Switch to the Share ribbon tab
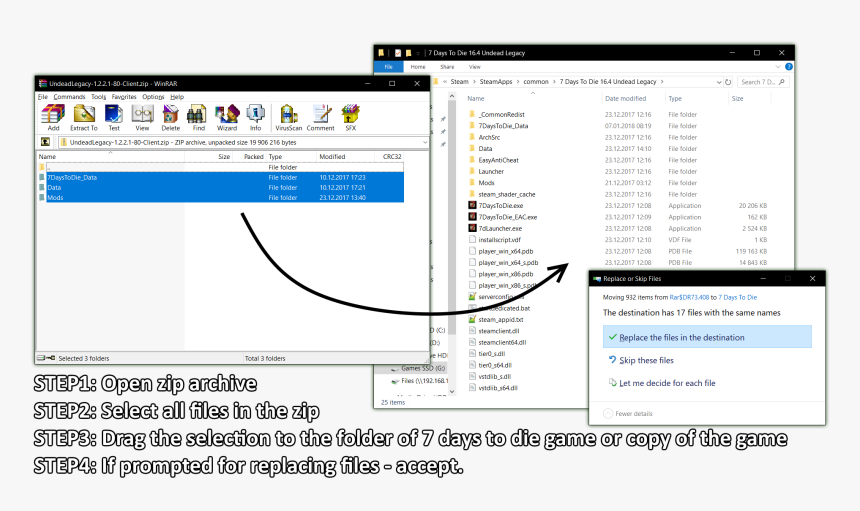Screen dimensions: 860x511 447,67
